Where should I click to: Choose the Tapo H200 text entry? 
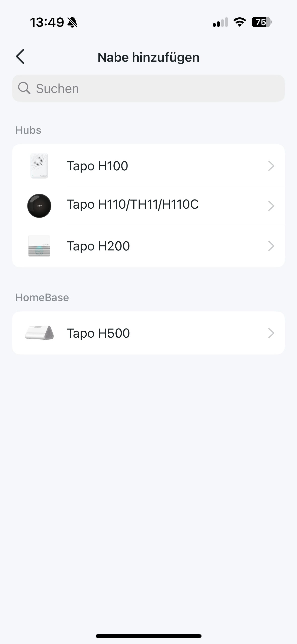click(x=98, y=246)
